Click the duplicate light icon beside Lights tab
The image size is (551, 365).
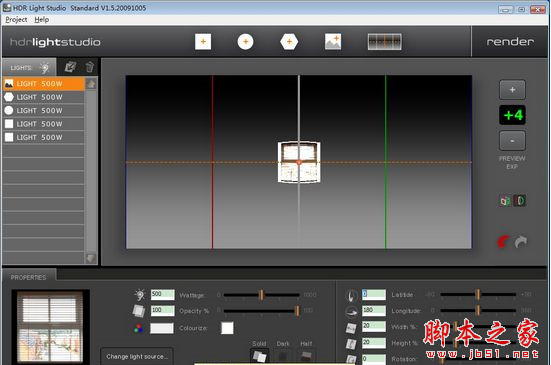[71, 66]
